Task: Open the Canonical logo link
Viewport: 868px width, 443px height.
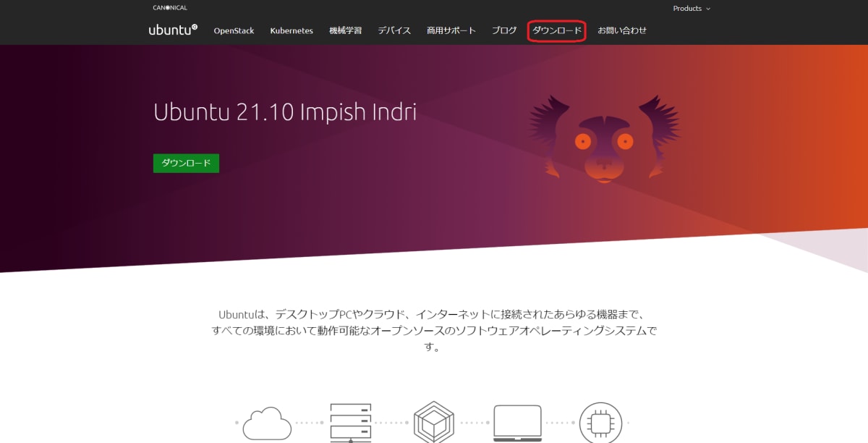Action: (x=170, y=8)
